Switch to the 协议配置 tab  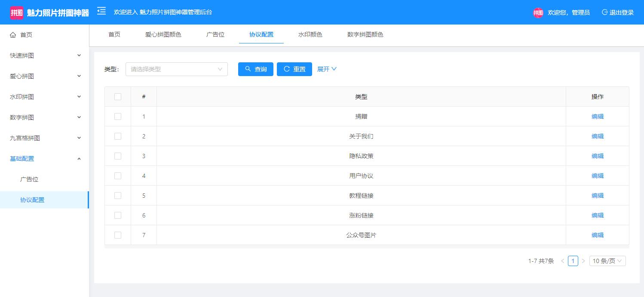pyautogui.click(x=261, y=34)
